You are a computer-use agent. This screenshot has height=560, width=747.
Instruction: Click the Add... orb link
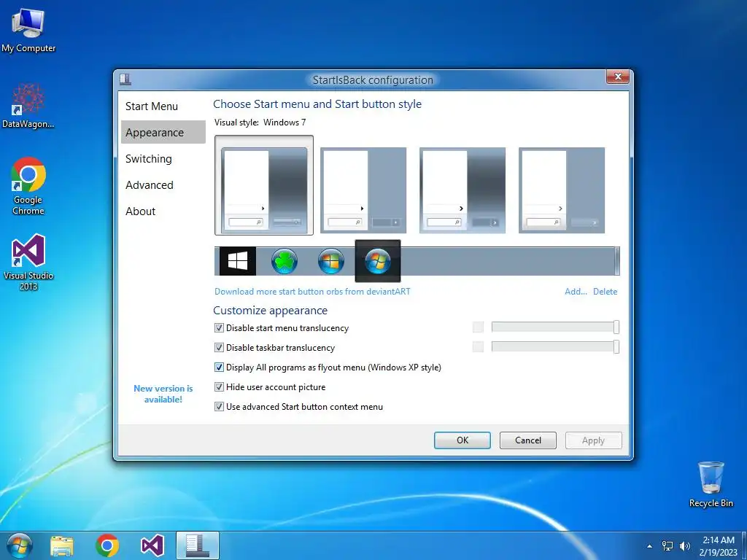tap(576, 292)
